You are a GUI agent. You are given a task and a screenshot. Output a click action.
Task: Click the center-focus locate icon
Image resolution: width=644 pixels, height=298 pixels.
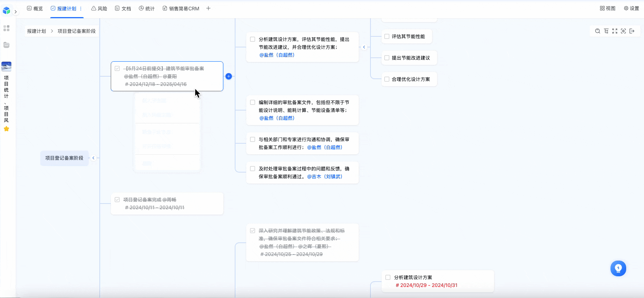tap(623, 31)
